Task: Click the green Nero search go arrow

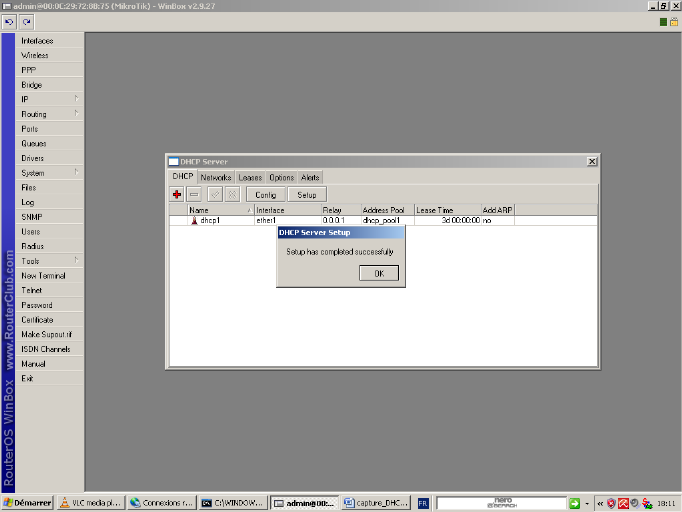Action: (x=574, y=503)
